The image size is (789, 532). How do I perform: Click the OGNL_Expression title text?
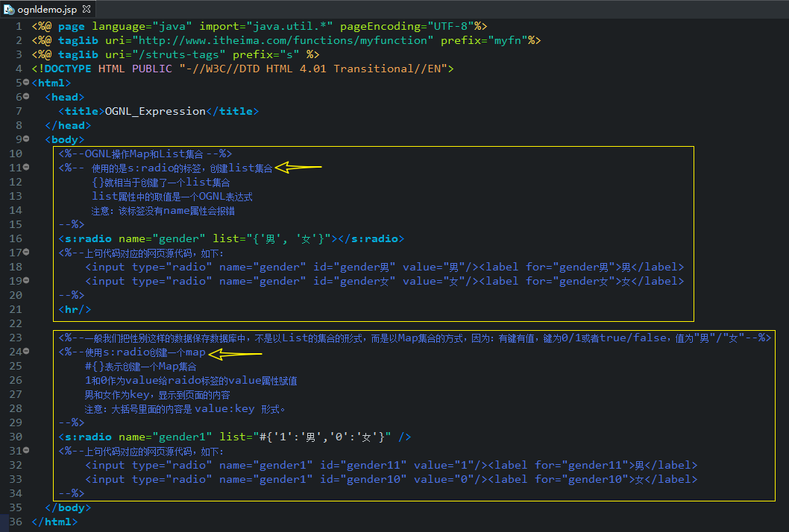pos(155,111)
